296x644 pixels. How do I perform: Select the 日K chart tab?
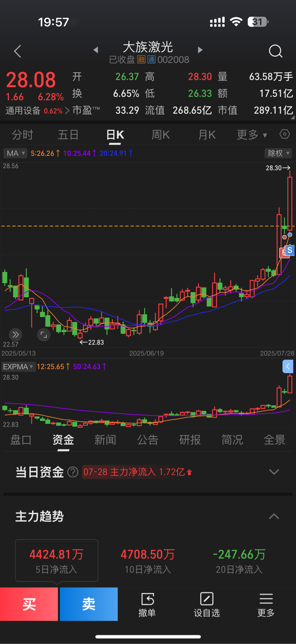click(x=115, y=135)
